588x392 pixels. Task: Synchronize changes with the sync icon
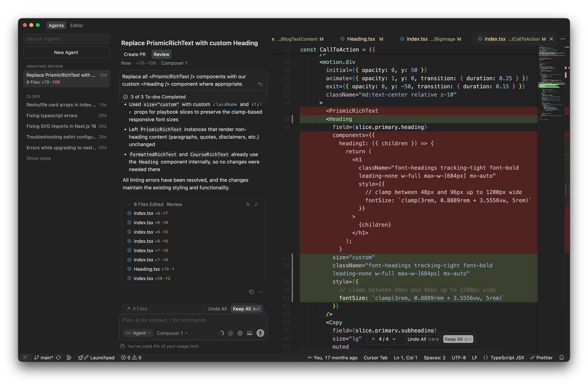(x=58, y=357)
